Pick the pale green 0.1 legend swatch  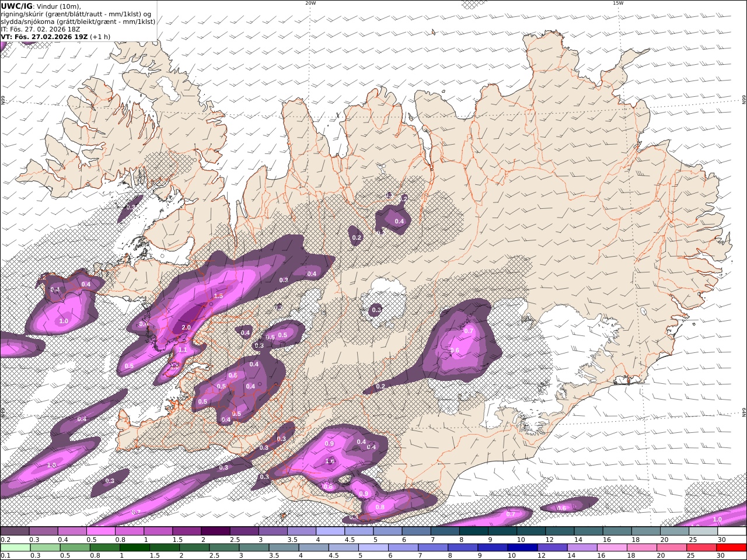(15, 548)
